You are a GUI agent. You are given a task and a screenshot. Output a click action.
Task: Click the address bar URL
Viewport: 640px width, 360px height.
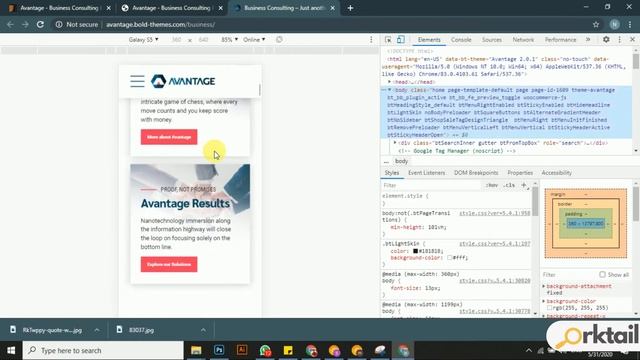tap(160, 24)
